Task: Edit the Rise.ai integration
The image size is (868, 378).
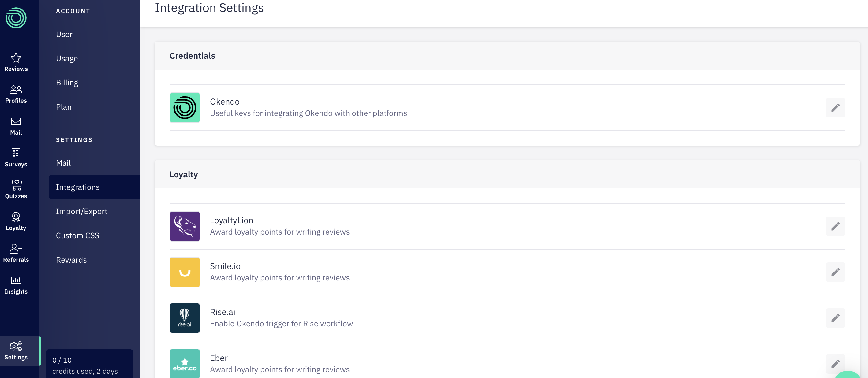Action: [x=835, y=318]
